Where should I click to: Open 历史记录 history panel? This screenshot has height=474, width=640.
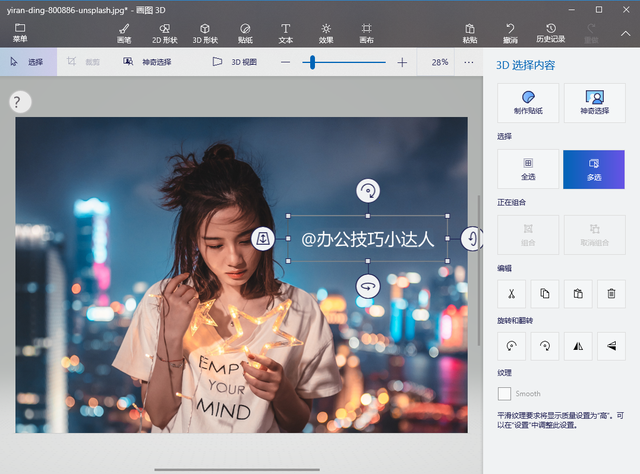(x=551, y=33)
